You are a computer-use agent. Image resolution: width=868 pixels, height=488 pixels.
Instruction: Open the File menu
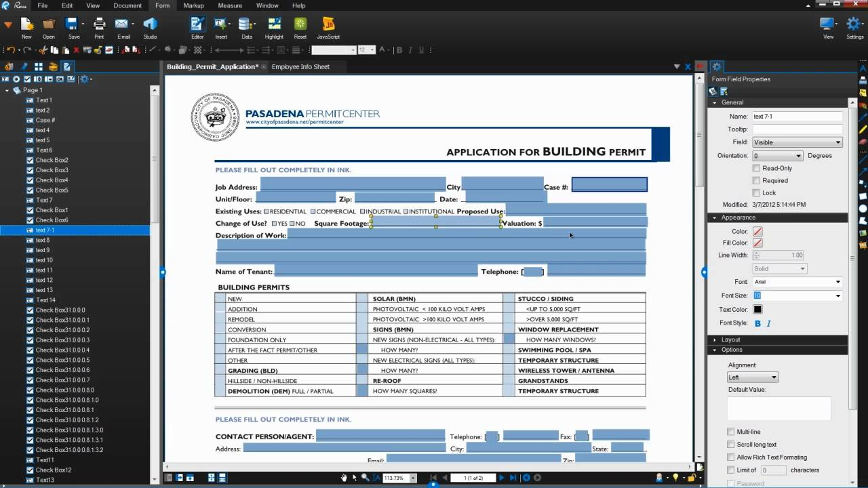click(x=42, y=5)
